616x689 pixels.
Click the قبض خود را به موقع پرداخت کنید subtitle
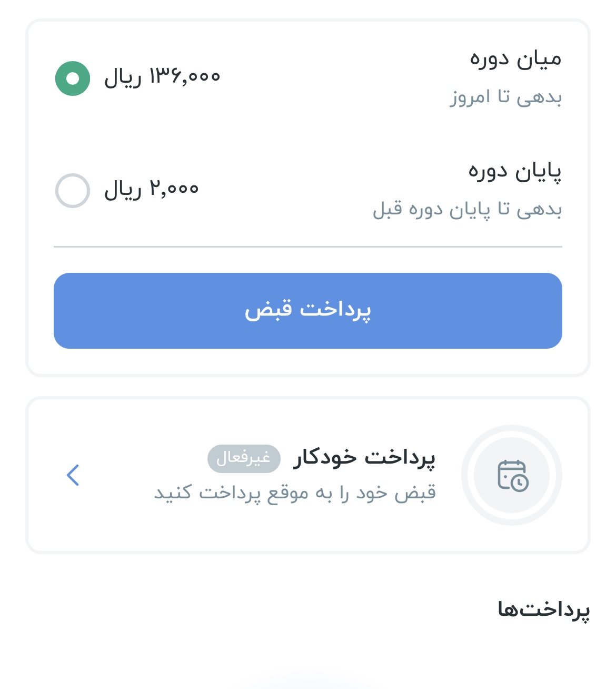click(295, 494)
